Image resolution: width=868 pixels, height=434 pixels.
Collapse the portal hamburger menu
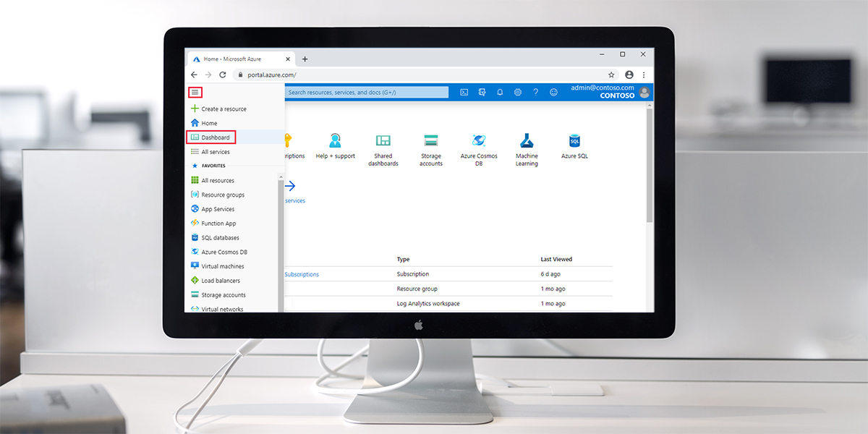195,92
